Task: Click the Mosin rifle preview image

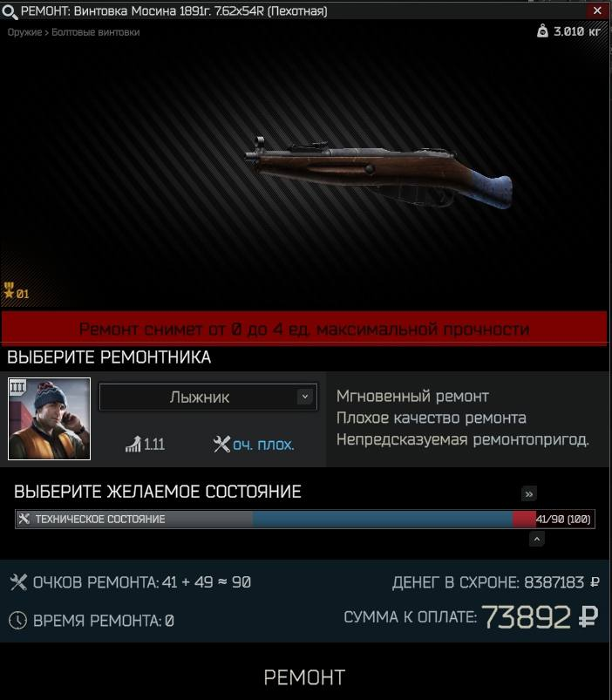Action: tap(378, 172)
